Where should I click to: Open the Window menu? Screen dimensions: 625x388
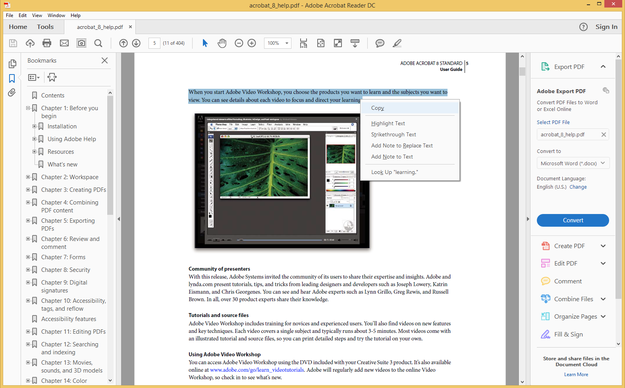[x=56, y=15]
